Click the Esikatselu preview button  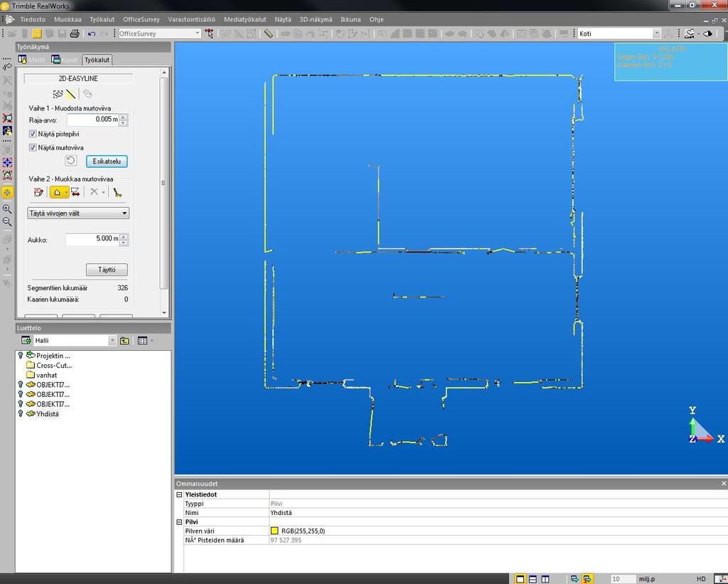click(107, 161)
